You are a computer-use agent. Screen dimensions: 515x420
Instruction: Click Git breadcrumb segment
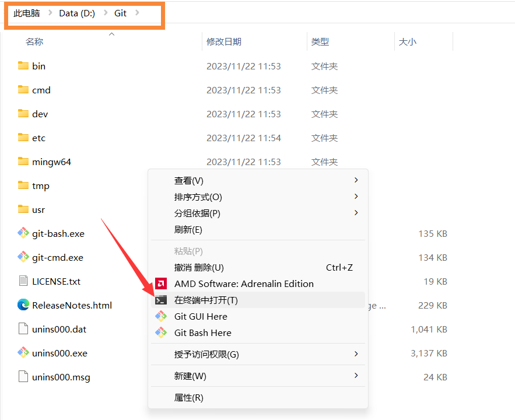pos(120,13)
